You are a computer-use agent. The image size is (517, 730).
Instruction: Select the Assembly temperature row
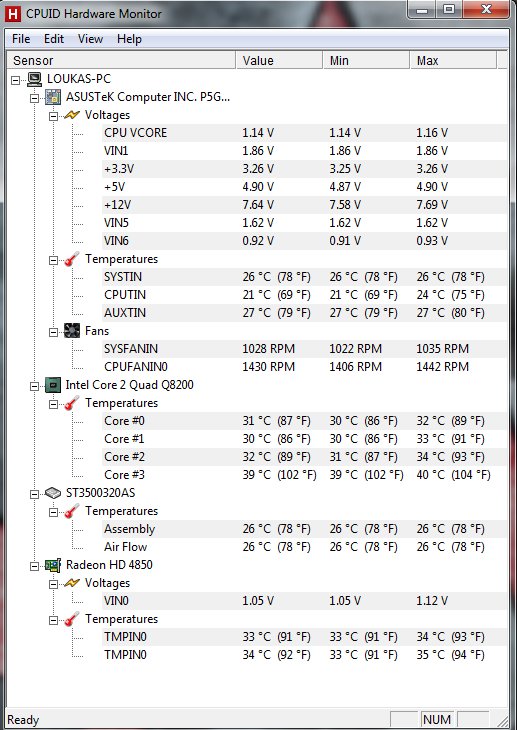click(x=304, y=529)
